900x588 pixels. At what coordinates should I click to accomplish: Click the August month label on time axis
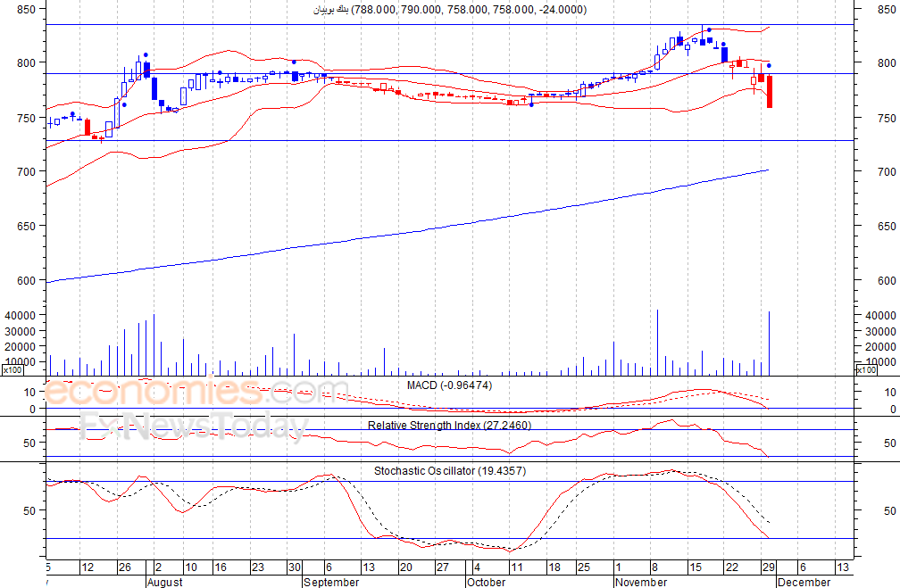pos(165,583)
